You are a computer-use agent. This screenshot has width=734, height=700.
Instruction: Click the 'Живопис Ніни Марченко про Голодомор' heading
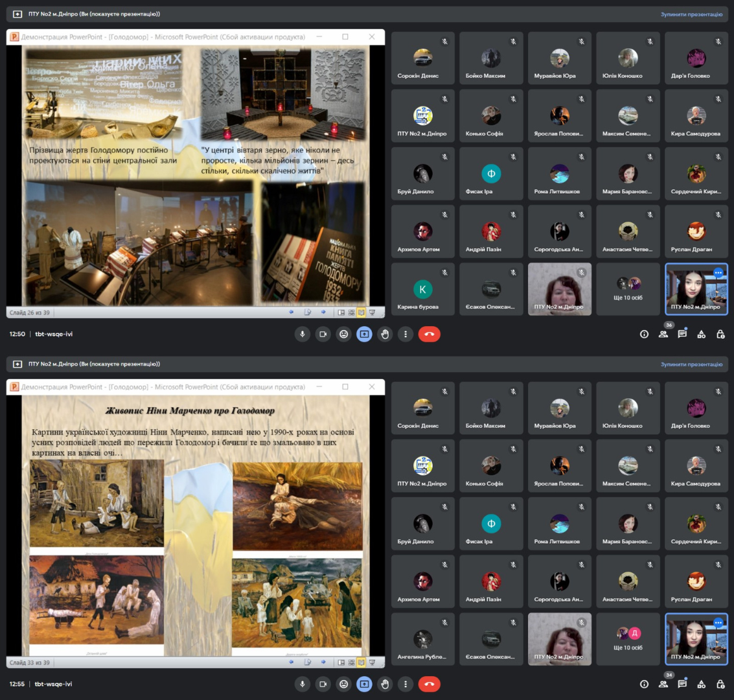(x=190, y=411)
